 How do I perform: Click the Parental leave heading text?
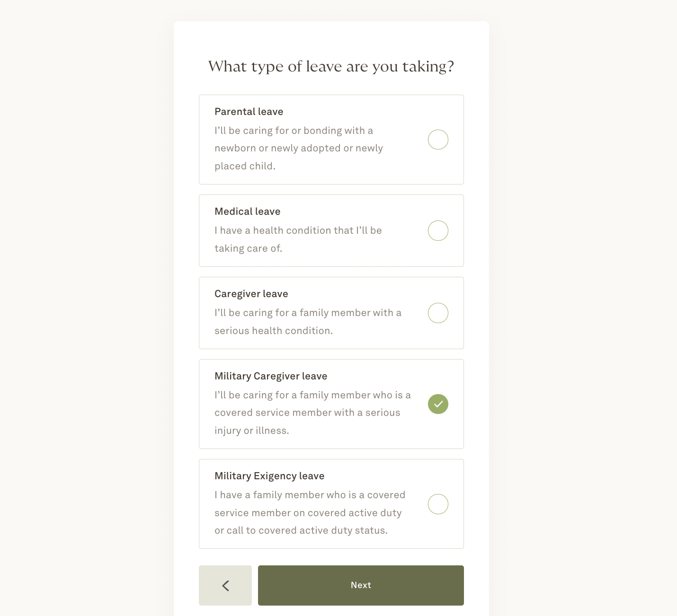249,112
